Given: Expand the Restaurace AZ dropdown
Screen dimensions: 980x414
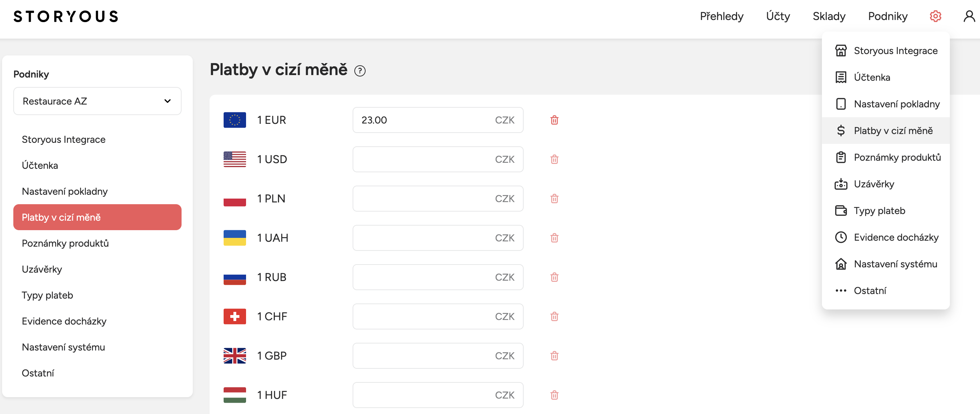Looking at the screenshot, I should pos(97,101).
